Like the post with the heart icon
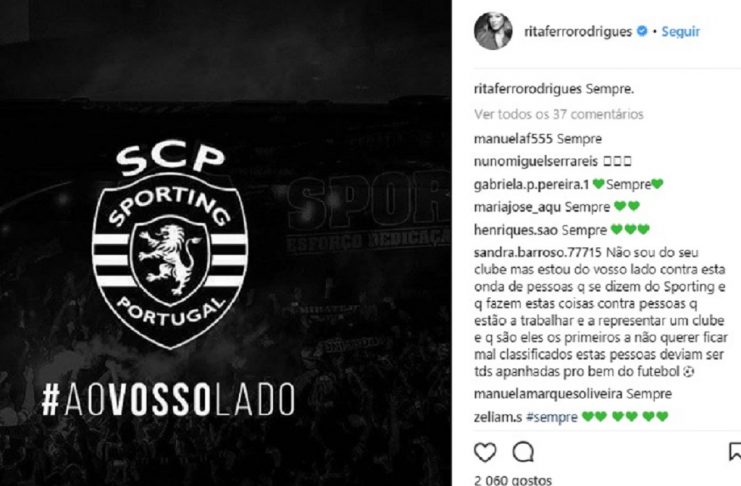 [485, 452]
